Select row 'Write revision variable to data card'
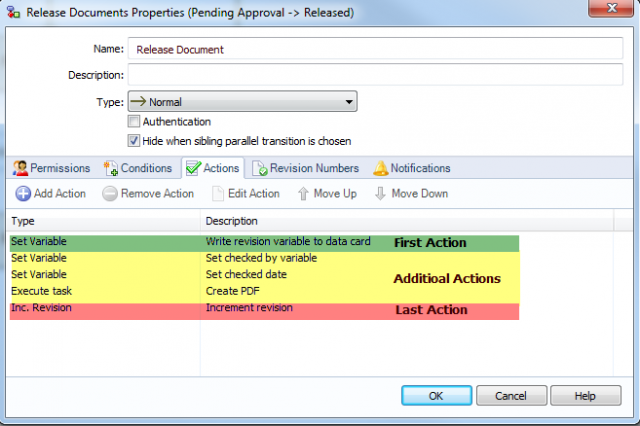Screen dimensions: 640x426 click(264, 242)
